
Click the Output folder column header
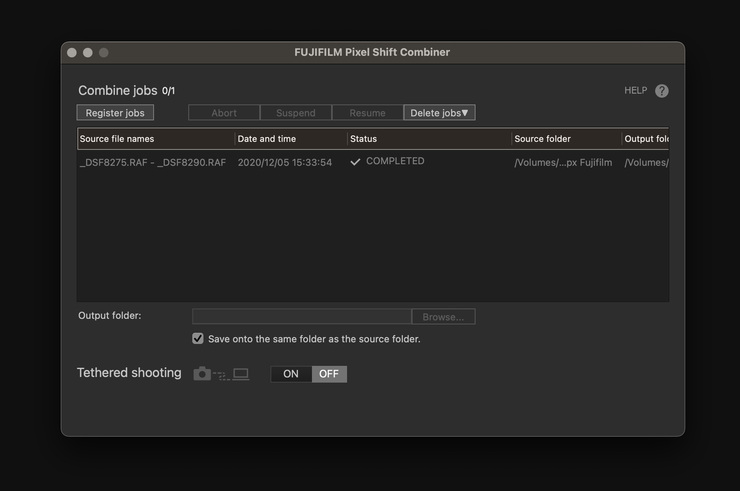[645, 139]
